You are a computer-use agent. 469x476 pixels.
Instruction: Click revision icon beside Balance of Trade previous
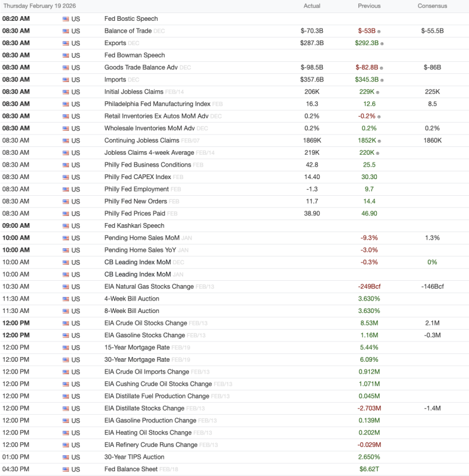coord(379,31)
